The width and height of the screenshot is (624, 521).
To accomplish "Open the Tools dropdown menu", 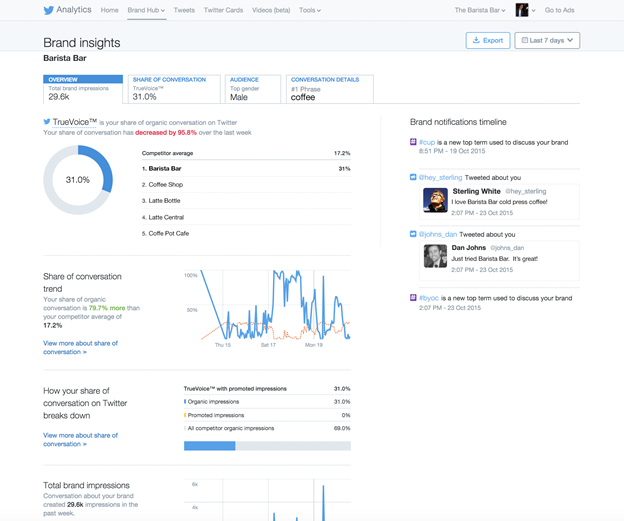I will [310, 10].
